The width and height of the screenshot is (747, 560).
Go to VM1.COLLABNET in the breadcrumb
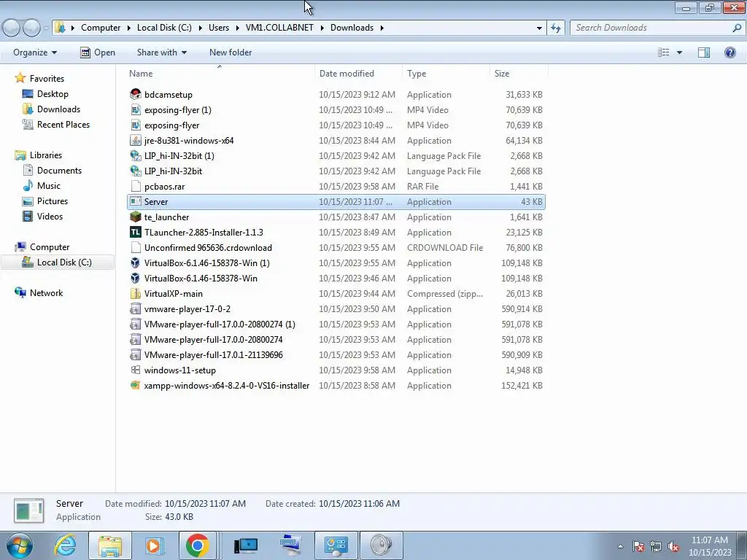tap(279, 28)
